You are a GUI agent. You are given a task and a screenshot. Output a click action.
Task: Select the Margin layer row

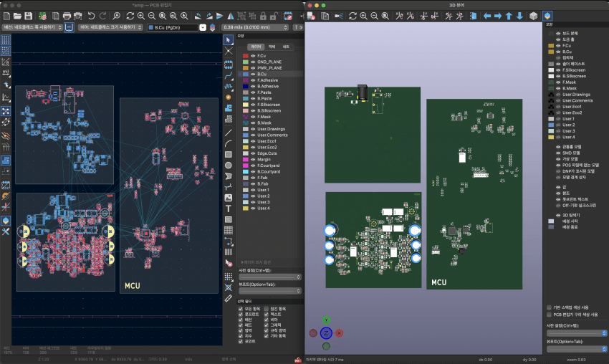pos(270,160)
